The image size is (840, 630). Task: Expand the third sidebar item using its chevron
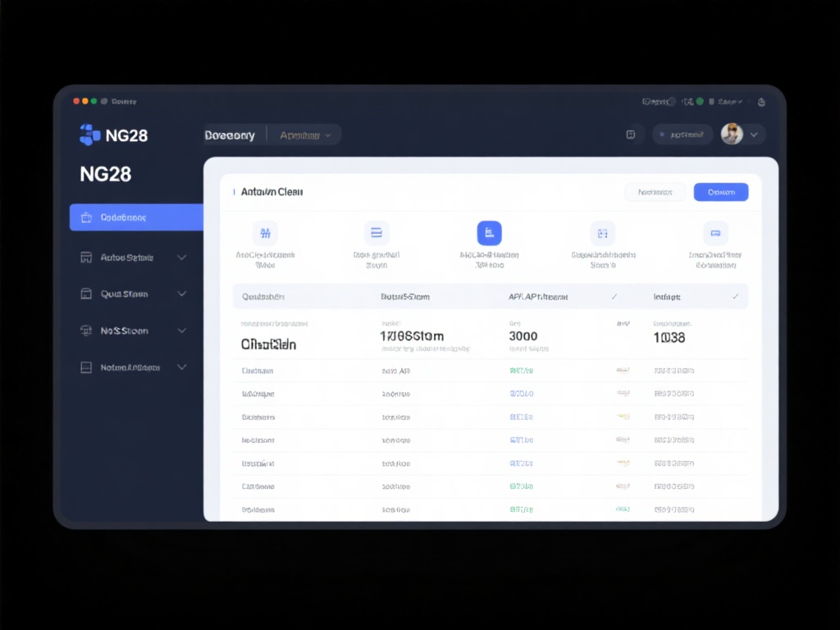[x=181, y=294]
